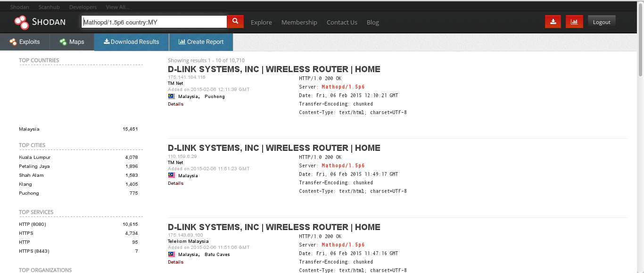Image resolution: width=644 pixels, height=273 pixels.
Task: Click IP address 110.159.6.29
Action: [x=182, y=156]
